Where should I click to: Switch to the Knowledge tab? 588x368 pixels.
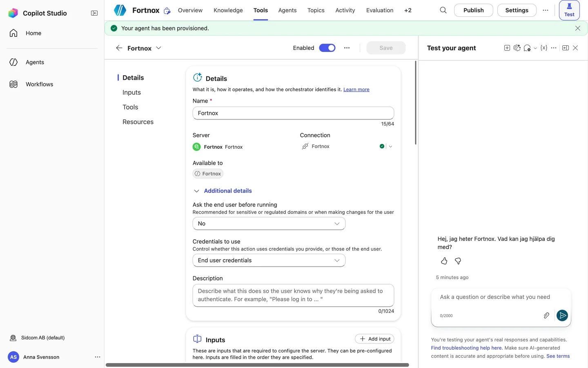coord(228,10)
